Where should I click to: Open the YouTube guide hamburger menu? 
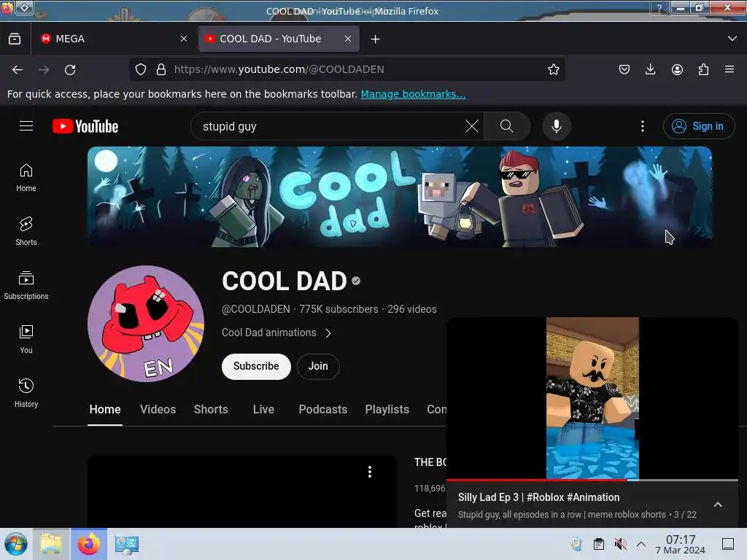click(x=26, y=125)
